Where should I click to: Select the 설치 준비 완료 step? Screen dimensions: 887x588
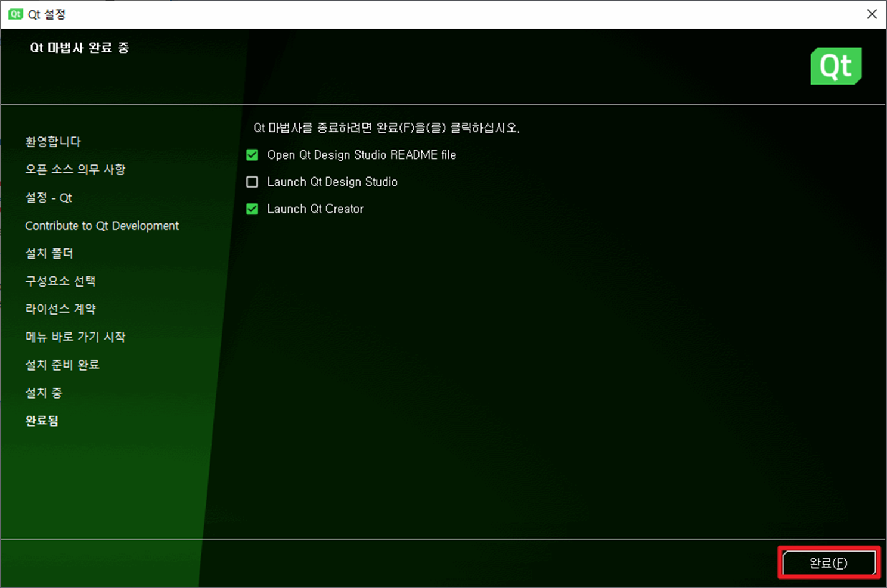click(x=62, y=365)
